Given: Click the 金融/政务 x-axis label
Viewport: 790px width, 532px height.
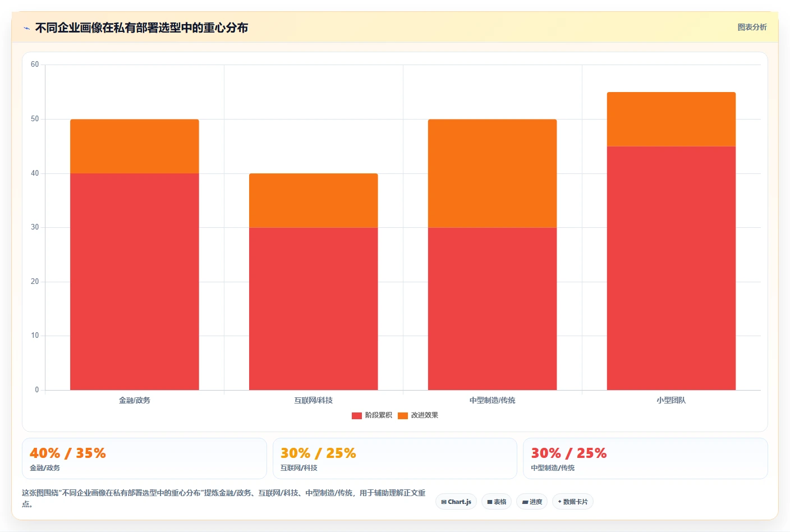Looking at the screenshot, I should click(135, 400).
